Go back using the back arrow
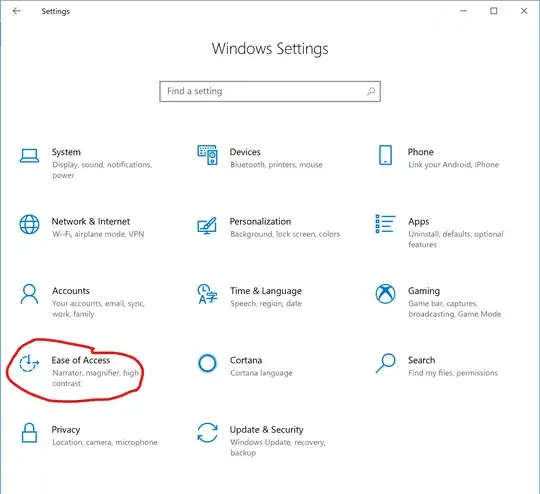This screenshot has height=494, width=540. point(17,11)
